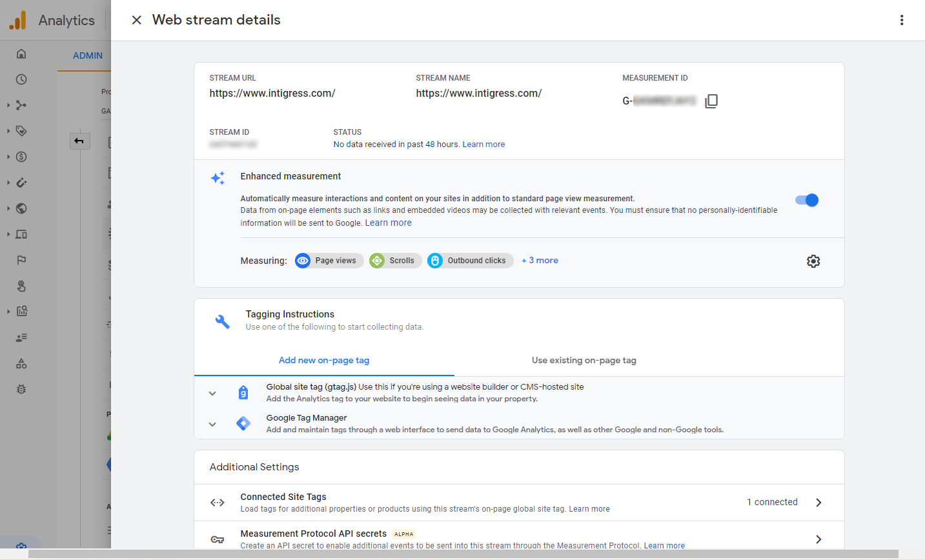Open the Tech devices icon in sidebar
The width and height of the screenshot is (925, 560).
pyautogui.click(x=21, y=234)
